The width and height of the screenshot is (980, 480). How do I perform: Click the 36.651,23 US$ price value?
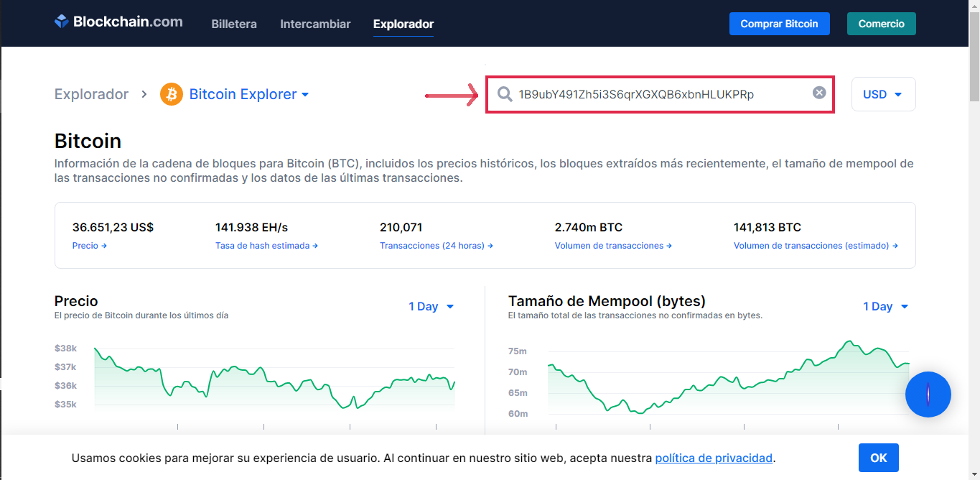click(x=113, y=227)
